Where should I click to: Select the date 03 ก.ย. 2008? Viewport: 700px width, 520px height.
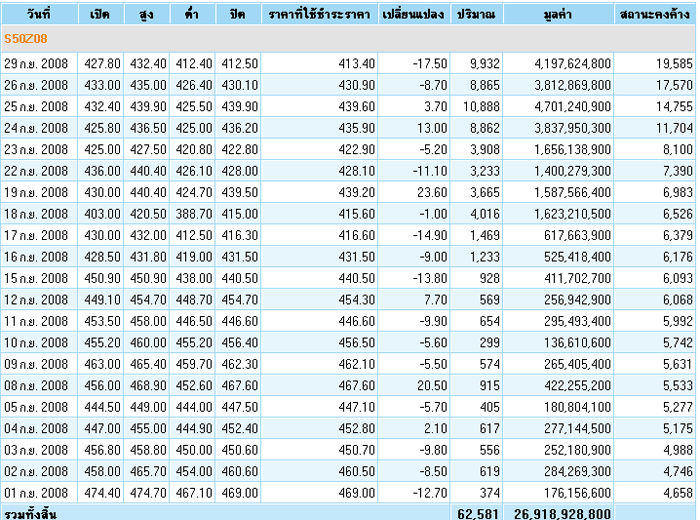(36, 450)
